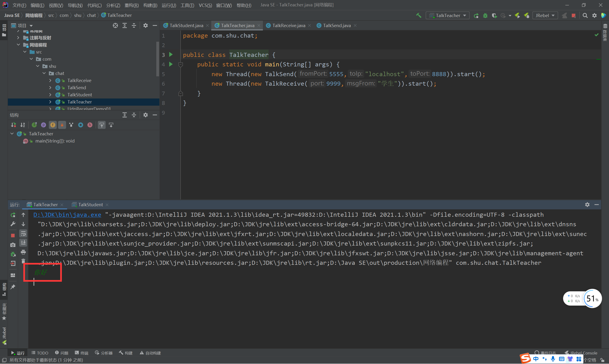Switch to TalkReceive.java tab
The height and width of the screenshot is (364, 609).
click(x=286, y=25)
